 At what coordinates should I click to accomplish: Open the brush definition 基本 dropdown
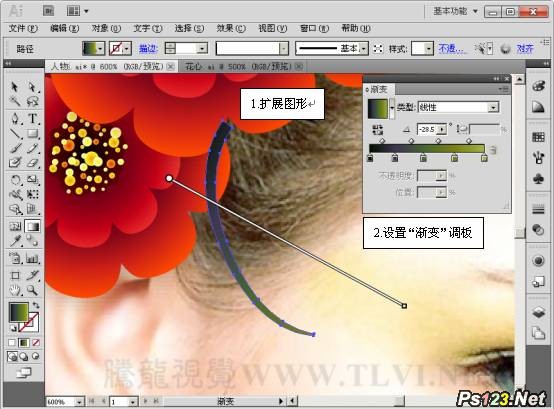364,48
